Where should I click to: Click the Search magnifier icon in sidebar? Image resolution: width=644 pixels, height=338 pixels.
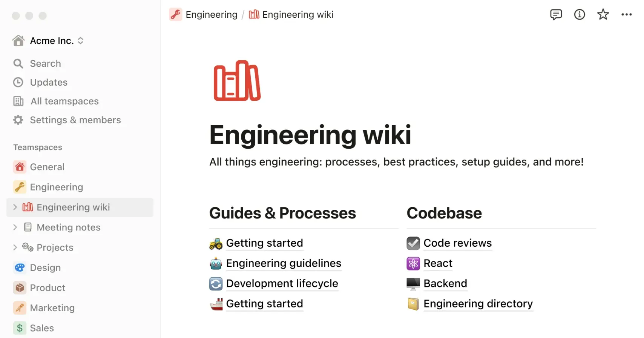[18, 63]
